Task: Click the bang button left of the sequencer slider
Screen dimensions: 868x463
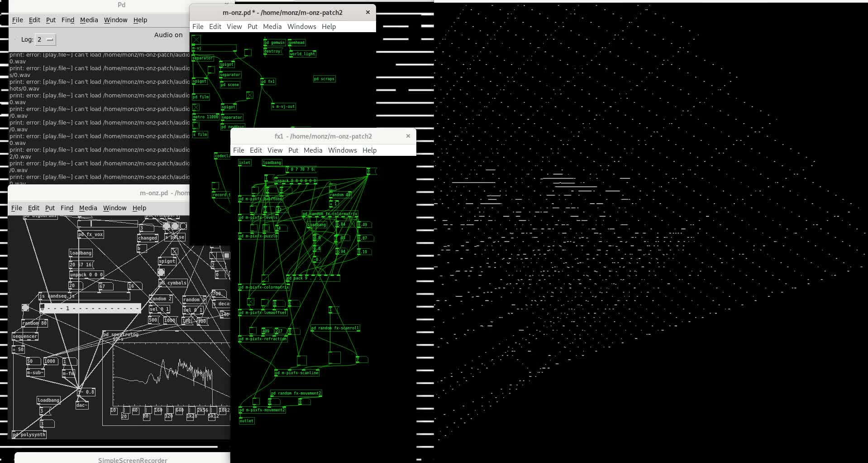Action: point(25,308)
